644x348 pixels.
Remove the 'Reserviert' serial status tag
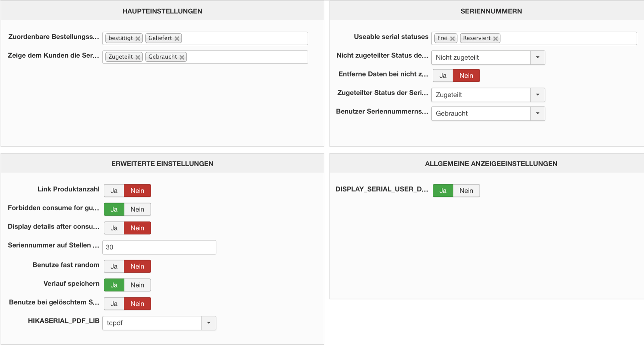tap(495, 39)
